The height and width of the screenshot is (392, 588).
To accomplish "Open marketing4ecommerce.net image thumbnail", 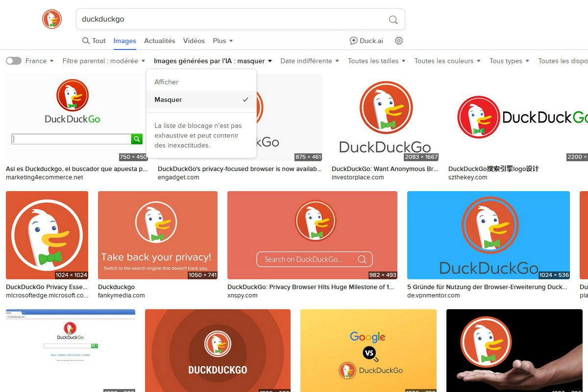I will pos(77,117).
